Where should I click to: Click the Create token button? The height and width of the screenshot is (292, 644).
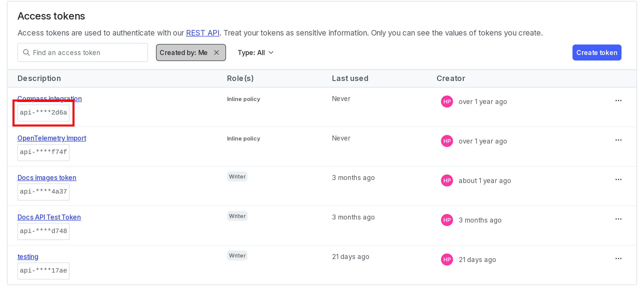point(597,52)
